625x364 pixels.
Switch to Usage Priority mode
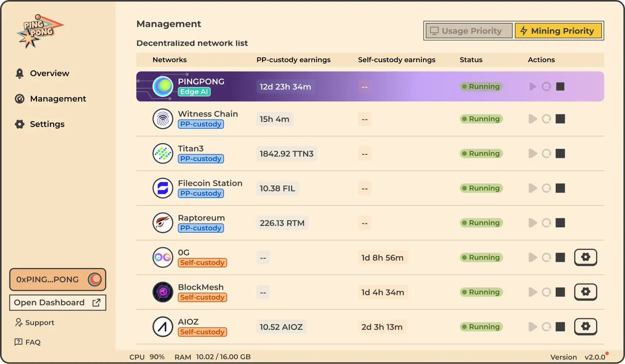coord(468,31)
